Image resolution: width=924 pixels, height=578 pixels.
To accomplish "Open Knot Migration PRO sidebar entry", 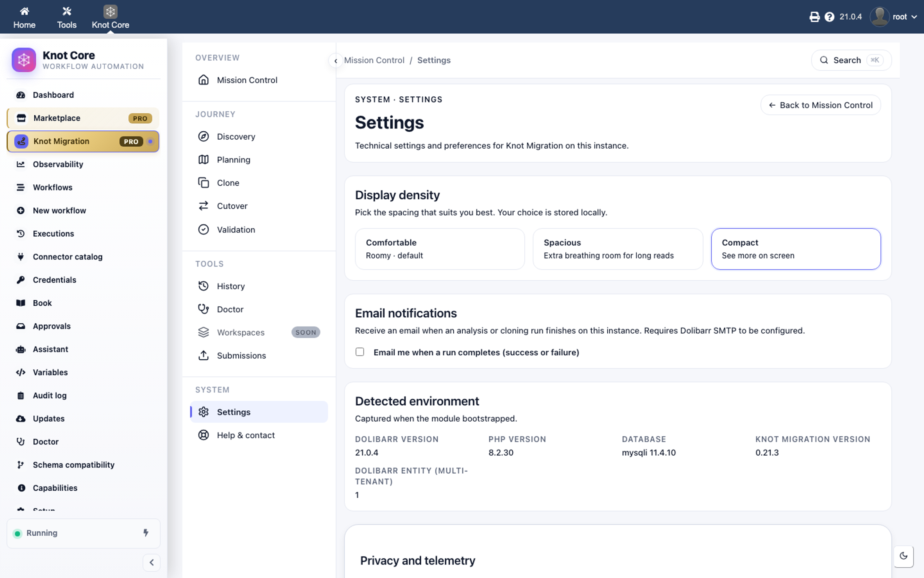I will point(83,141).
